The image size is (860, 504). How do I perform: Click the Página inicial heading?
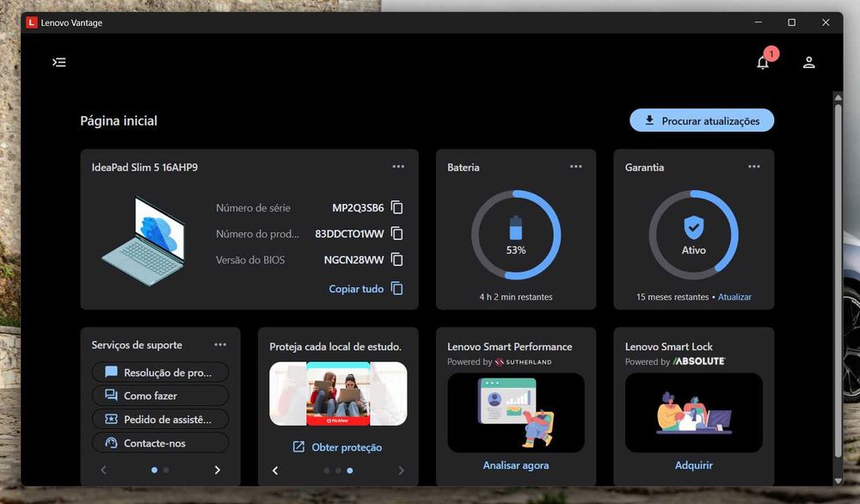pos(119,120)
